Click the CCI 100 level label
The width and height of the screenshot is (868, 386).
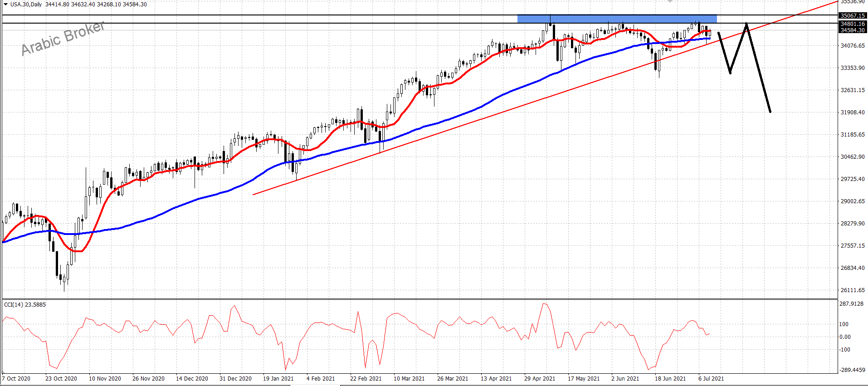[844, 324]
